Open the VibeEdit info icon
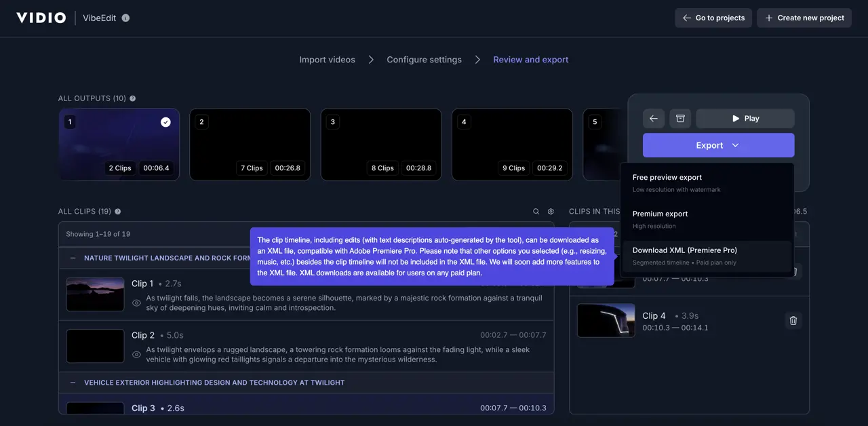868x426 pixels. click(x=125, y=18)
